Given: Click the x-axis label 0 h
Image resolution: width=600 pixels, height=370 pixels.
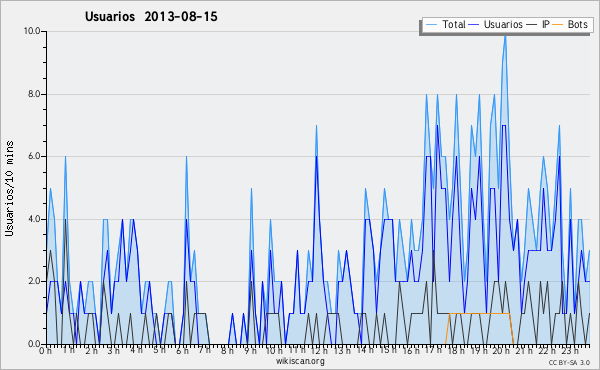Looking at the screenshot, I should [x=45, y=351].
